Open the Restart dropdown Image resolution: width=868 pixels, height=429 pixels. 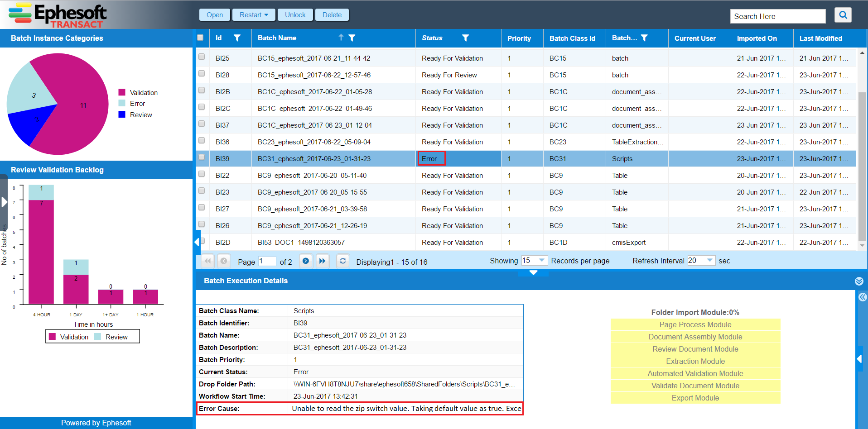click(254, 15)
